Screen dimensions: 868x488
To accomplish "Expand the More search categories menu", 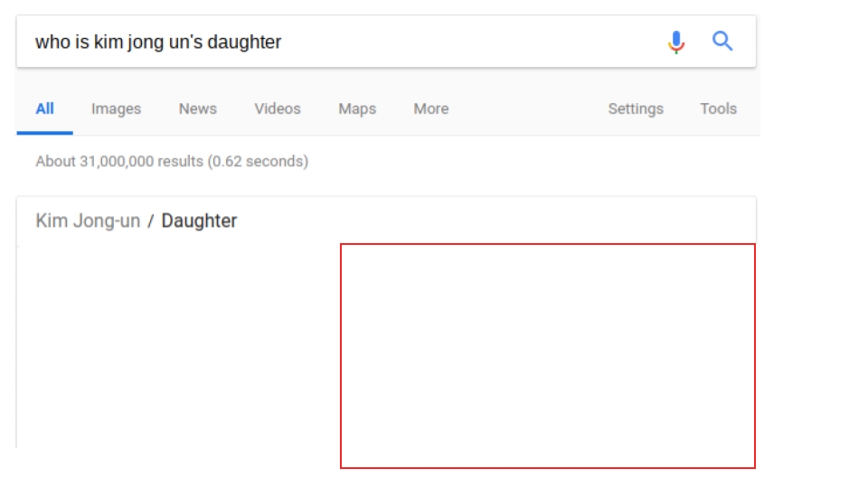I will coord(431,109).
